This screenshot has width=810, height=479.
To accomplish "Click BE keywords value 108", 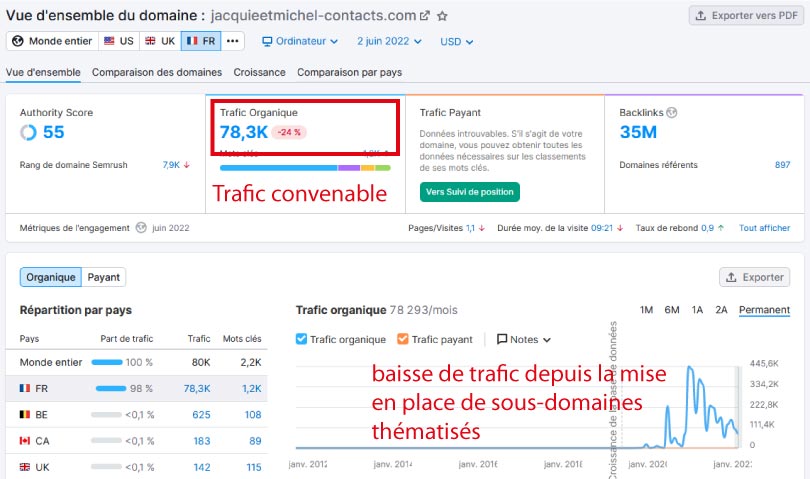I will 253,414.
